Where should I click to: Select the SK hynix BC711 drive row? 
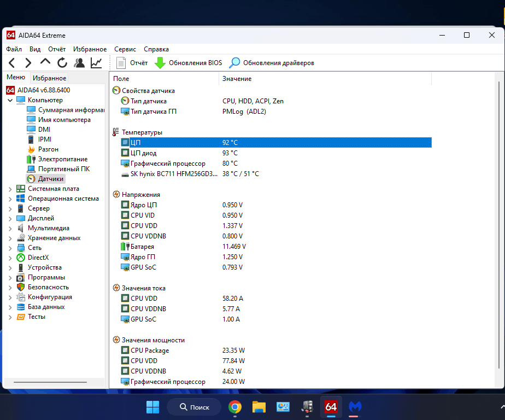coord(276,174)
